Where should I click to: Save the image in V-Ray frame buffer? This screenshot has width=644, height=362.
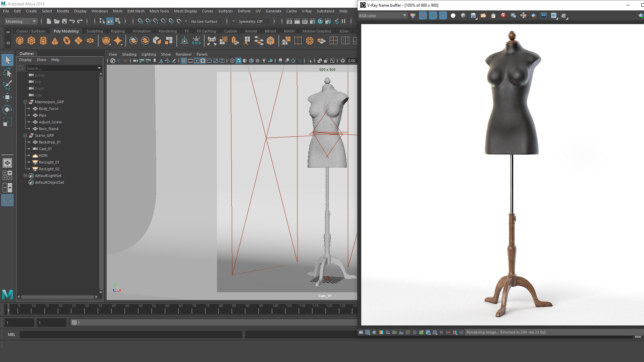coord(473,16)
